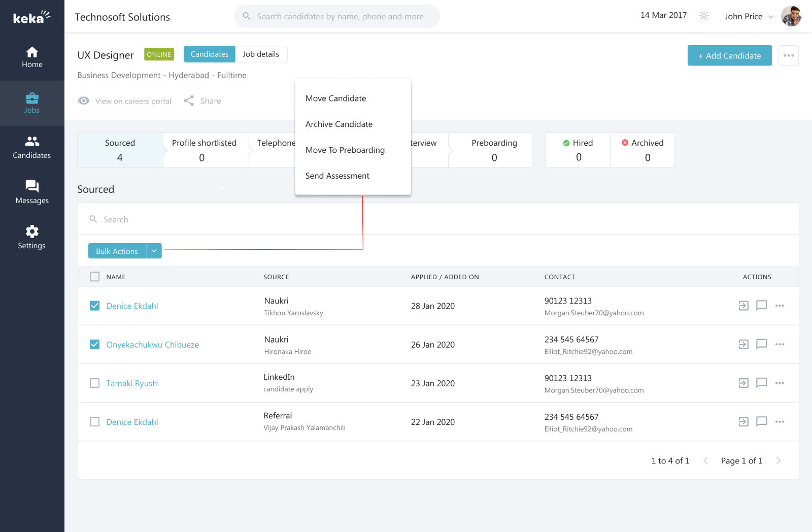Check the Tamaki Ryushi row checkbox
812x532 pixels.
coord(94,383)
